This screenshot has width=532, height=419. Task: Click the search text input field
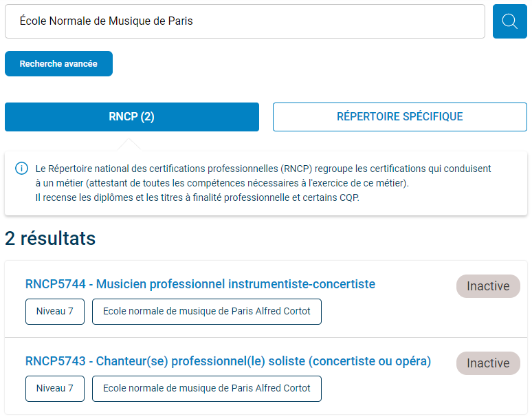(245, 21)
